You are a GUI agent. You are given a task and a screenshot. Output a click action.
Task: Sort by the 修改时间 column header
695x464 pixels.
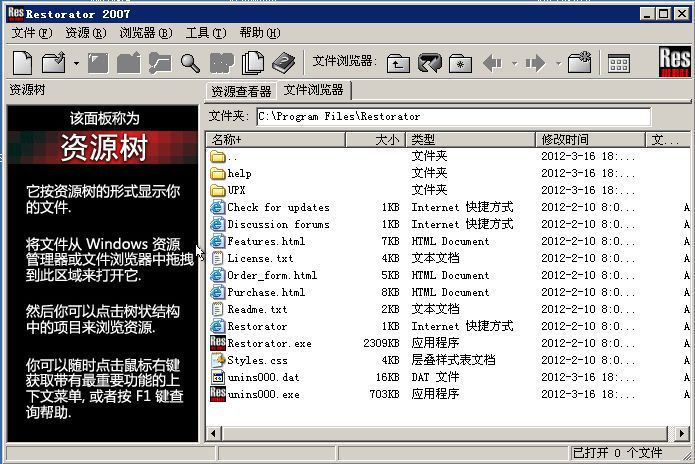(x=590, y=140)
